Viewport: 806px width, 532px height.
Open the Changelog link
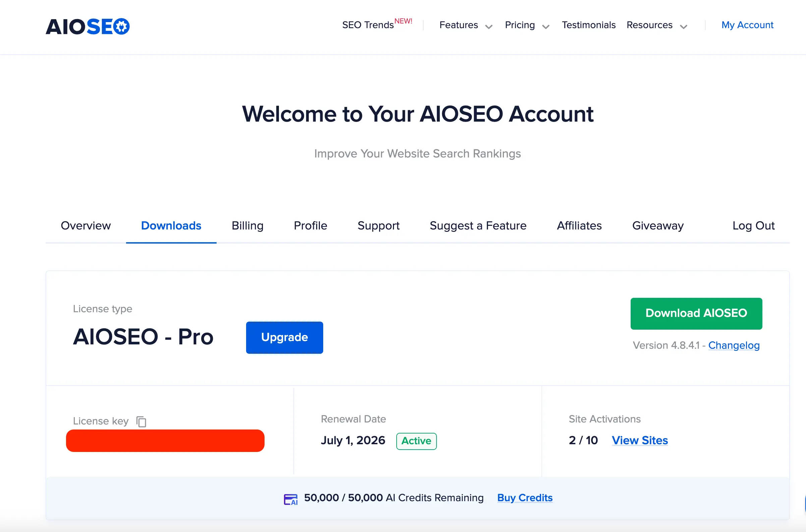click(x=734, y=345)
